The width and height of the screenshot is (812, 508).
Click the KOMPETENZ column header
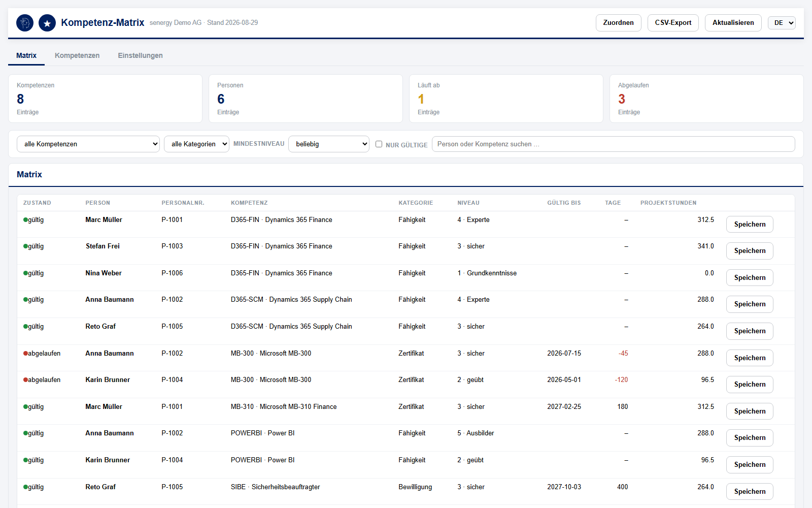[x=249, y=203]
